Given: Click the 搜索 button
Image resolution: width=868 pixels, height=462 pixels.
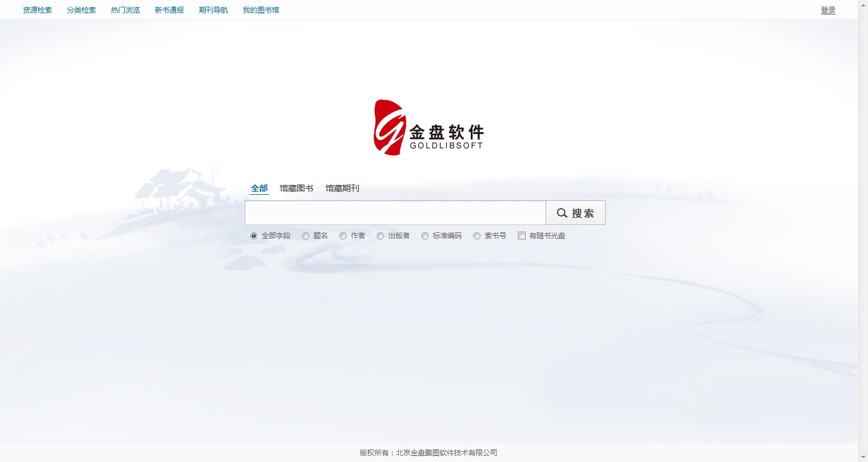Looking at the screenshot, I should 576,213.
